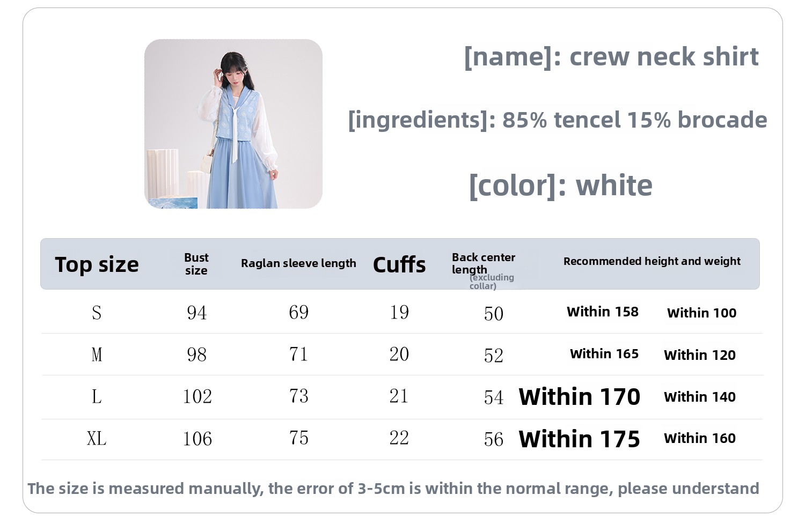The image size is (805, 532).
Task: Click Recommended height and weight header
Action: click(652, 261)
